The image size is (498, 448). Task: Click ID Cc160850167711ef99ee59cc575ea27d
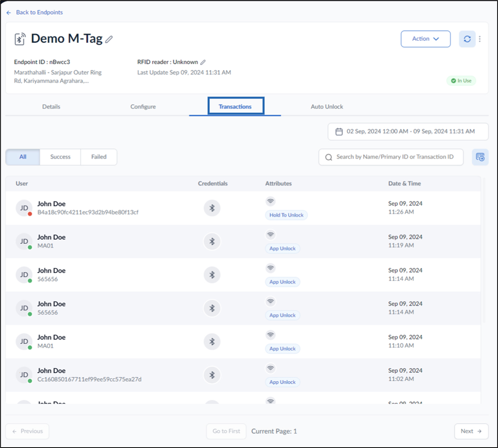pos(89,379)
